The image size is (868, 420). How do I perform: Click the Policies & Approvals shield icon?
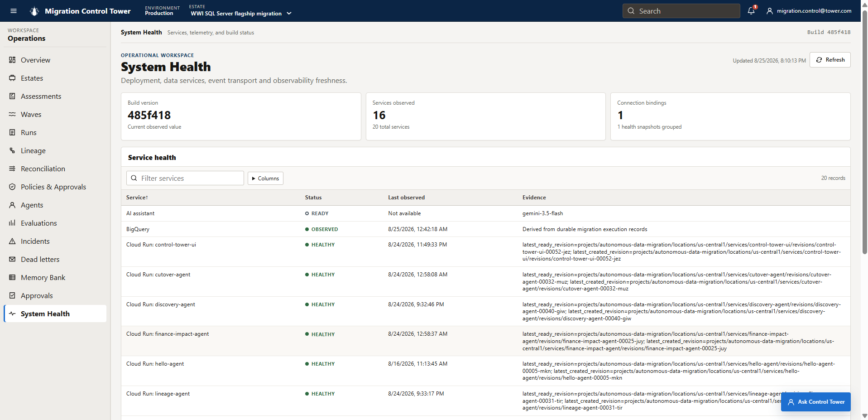[12, 187]
